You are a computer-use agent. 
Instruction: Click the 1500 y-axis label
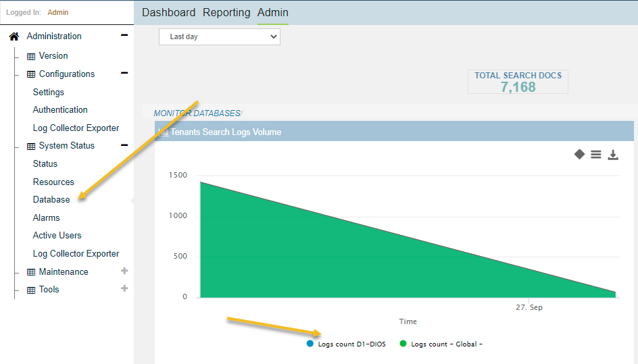click(x=178, y=176)
